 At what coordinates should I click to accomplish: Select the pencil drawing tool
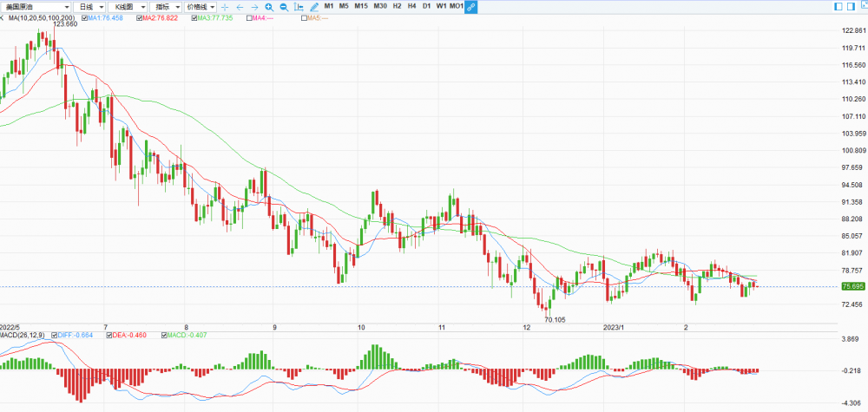314,7
